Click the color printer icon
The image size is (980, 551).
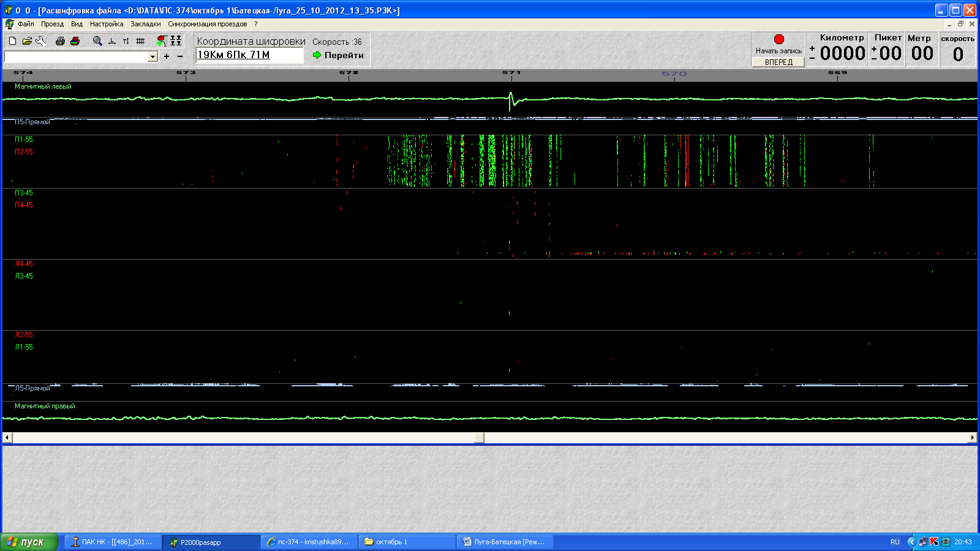point(75,41)
